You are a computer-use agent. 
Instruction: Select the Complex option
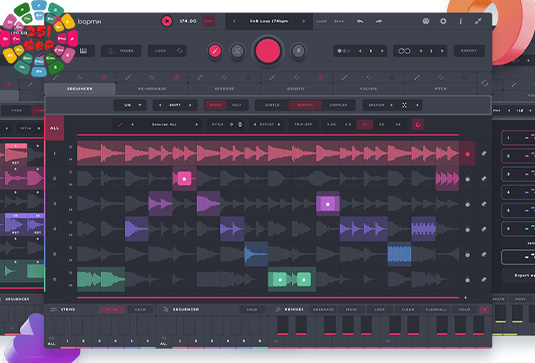(x=338, y=105)
